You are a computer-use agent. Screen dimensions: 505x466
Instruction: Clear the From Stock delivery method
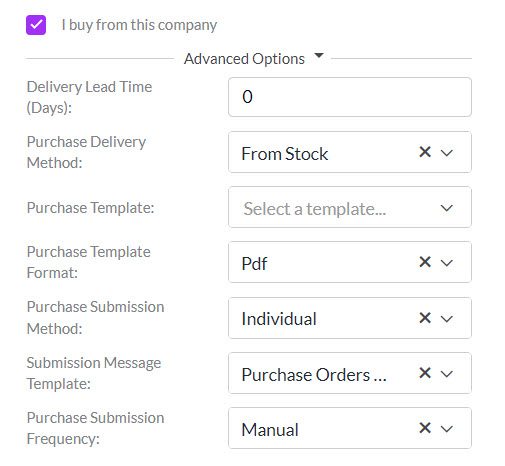click(425, 152)
